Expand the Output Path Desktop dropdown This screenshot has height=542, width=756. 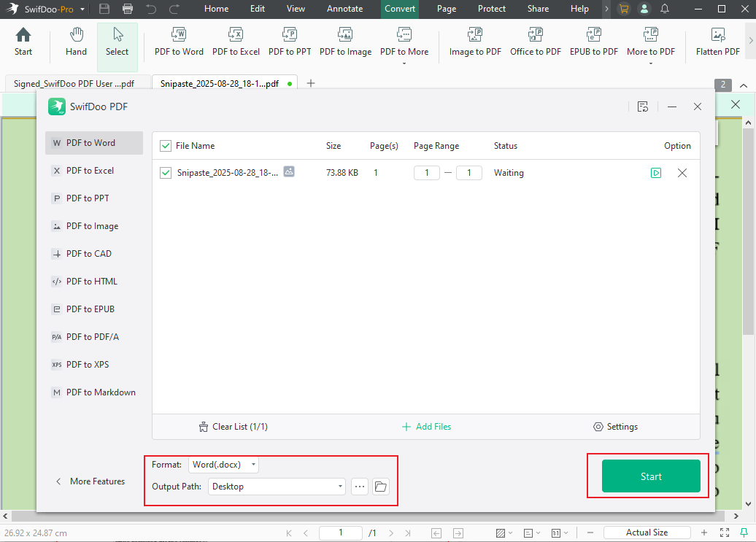coord(277,487)
